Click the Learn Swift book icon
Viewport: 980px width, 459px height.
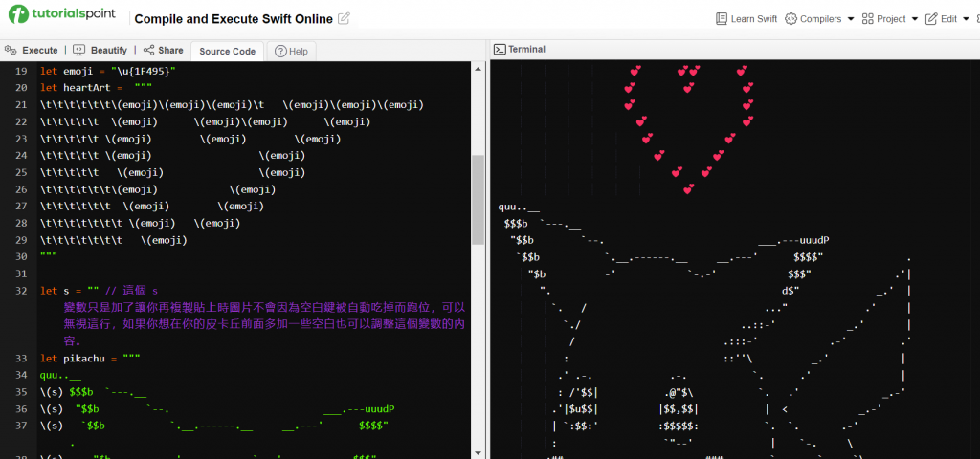(722, 19)
